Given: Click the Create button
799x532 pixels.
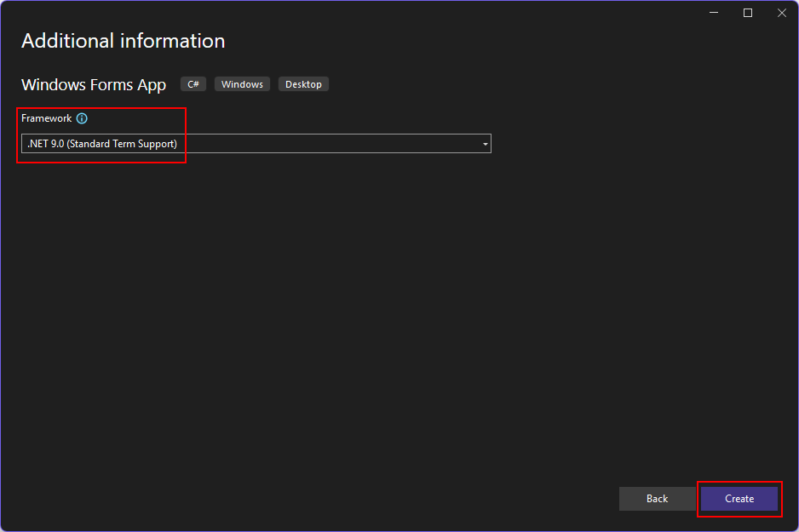Looking at the screenshot, I should [739, 499].
